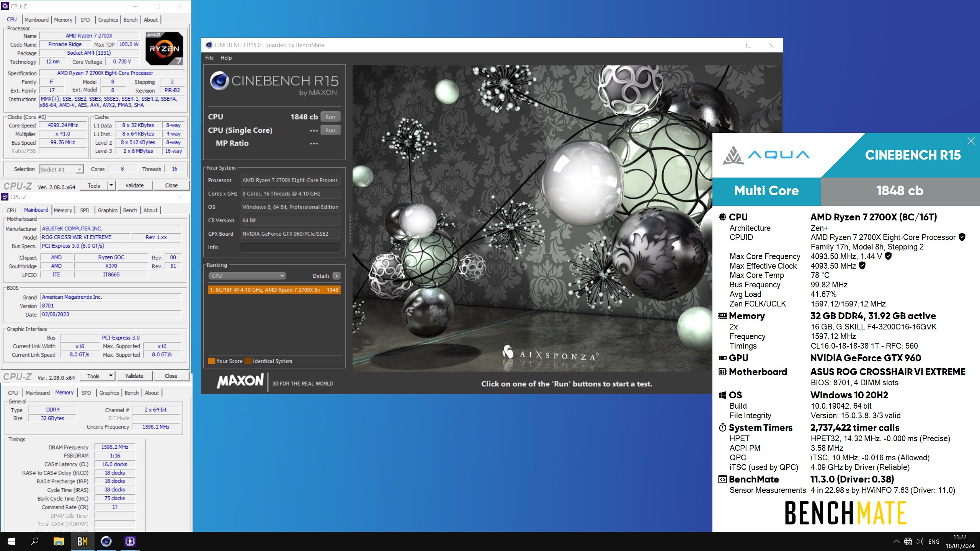Click Details arrow button in Ranking
Viewport: 980px width, 551px height.
[x=336, y=276]
